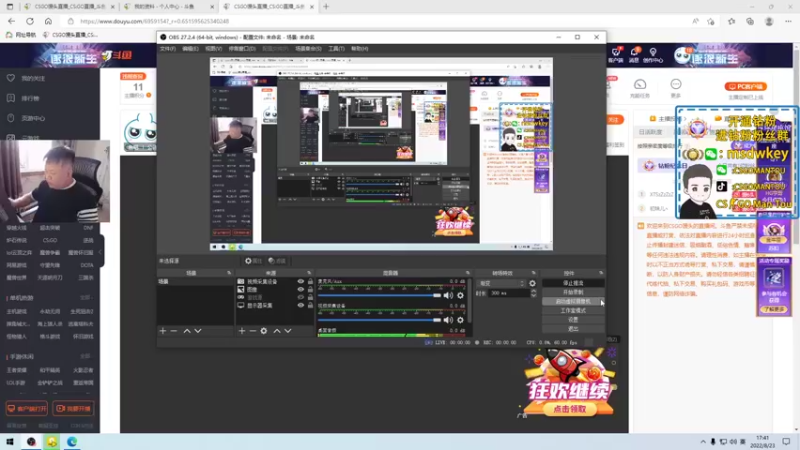Click the Stop Streaming button in OBS controls
This screenshot has height=450, width=800.
point(573,283)
